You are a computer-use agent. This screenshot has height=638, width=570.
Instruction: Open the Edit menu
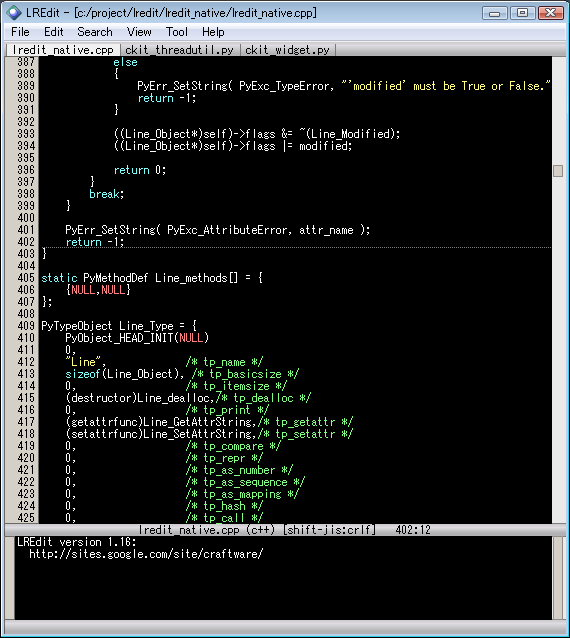[x=53, y=32]
